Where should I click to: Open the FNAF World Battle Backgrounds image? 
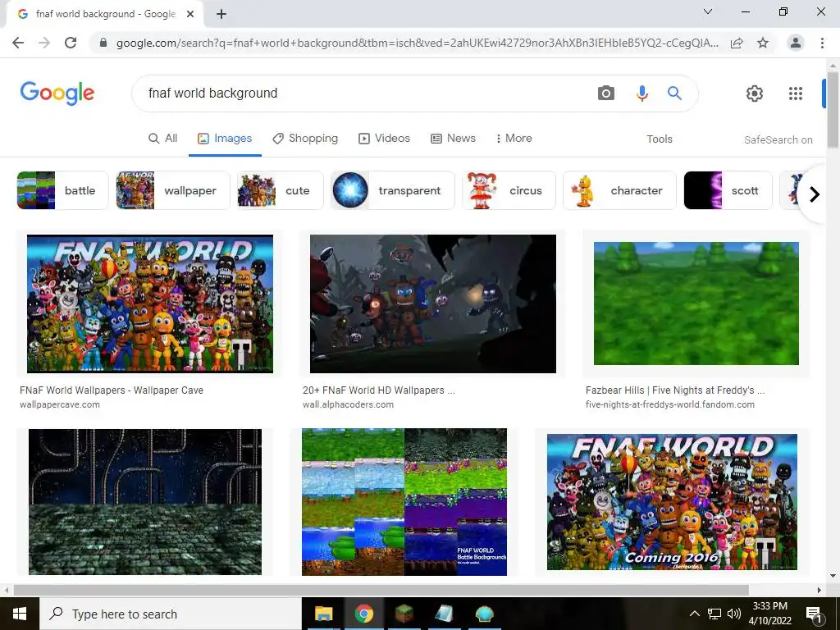pos(404,501)
